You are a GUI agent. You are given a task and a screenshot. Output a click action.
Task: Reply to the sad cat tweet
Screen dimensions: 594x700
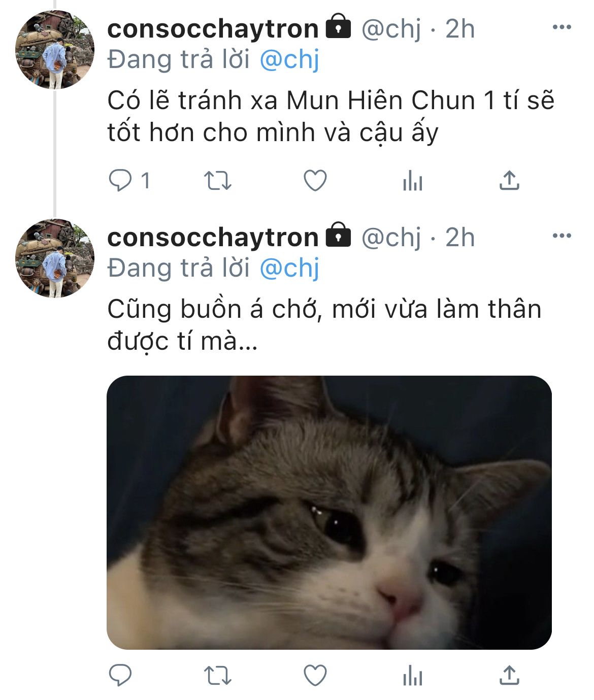pos(120,676)
